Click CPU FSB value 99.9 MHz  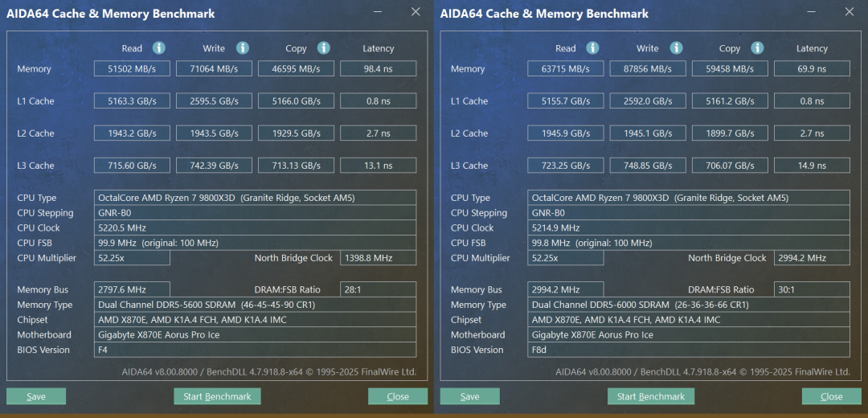[256, 243]
